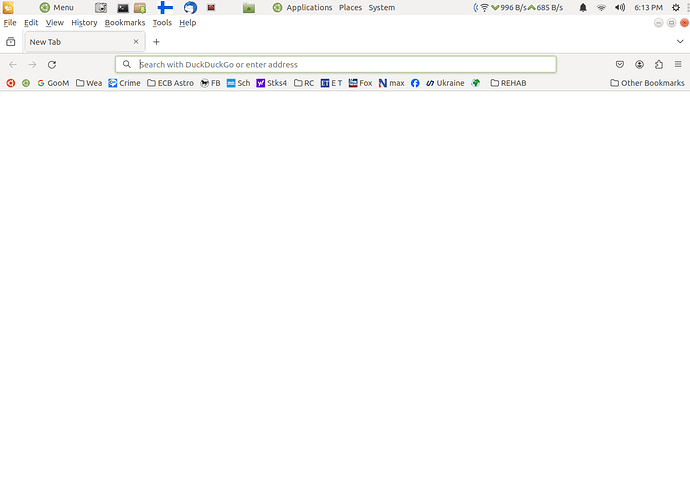The width and height of the screenshot is (690, 491).
Task: Open the Facebook logo bookmark icon
Action: 415,83
